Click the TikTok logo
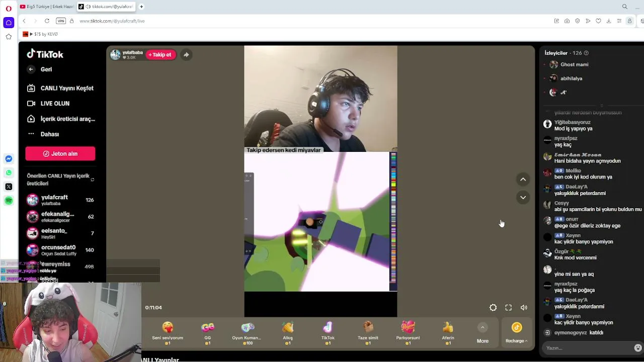 click(45, 54)
